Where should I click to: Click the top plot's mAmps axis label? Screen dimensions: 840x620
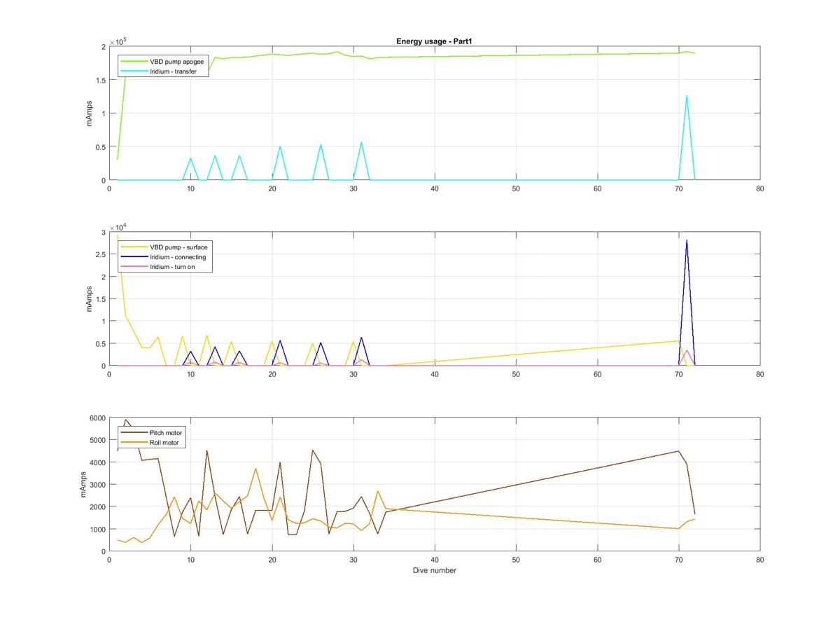click(x=89, y=113)
